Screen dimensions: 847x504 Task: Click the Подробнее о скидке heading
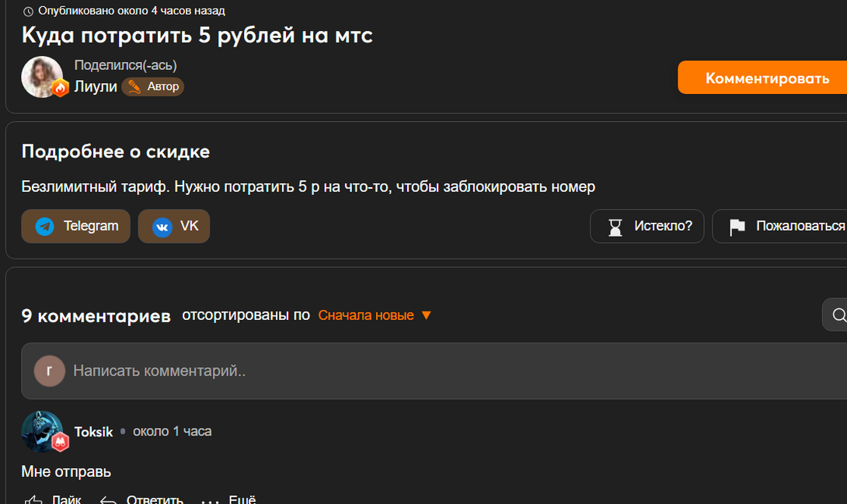click(x=116, y=151)
